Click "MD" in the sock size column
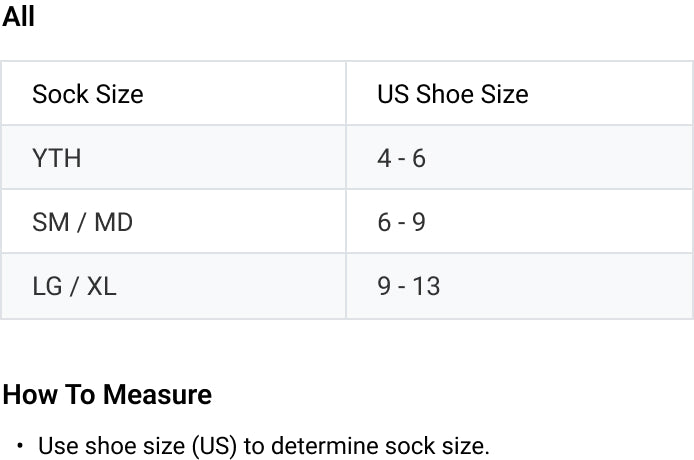The width and height of the screenshot is (694, 460). [113, 222]
